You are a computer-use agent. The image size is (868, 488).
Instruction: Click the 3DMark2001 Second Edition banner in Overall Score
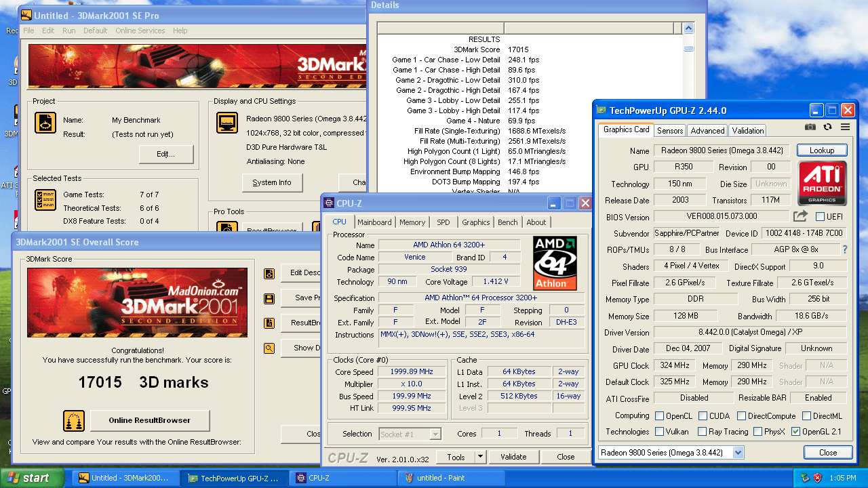137,302
